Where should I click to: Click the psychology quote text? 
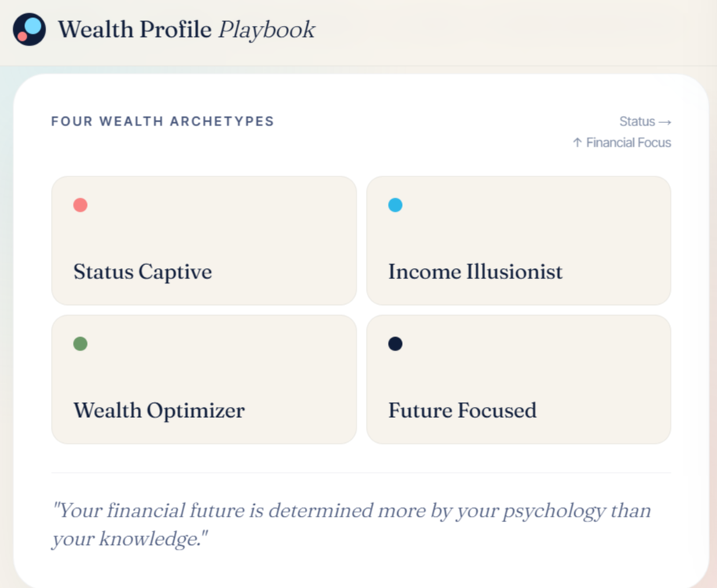(351, 524)
